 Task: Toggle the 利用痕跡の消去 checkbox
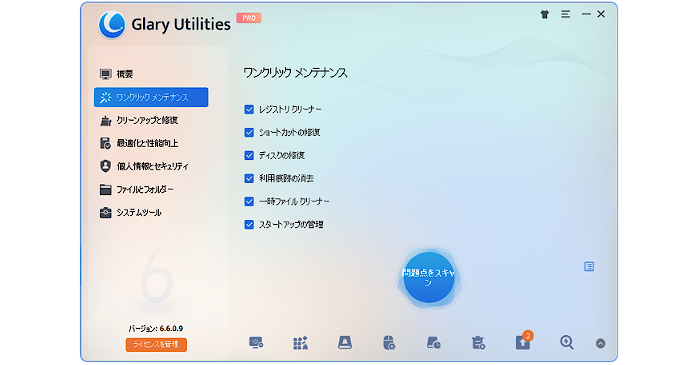(x=249, y=178)
